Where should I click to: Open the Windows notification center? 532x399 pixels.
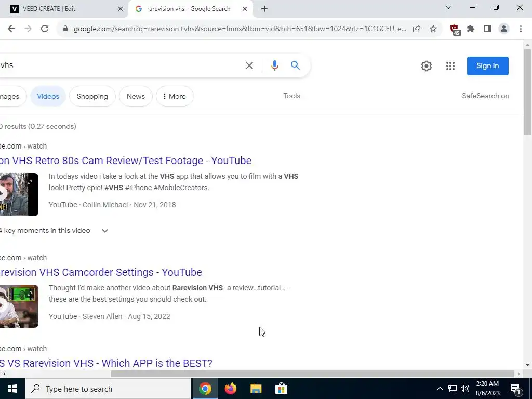[x=515, y=389]
